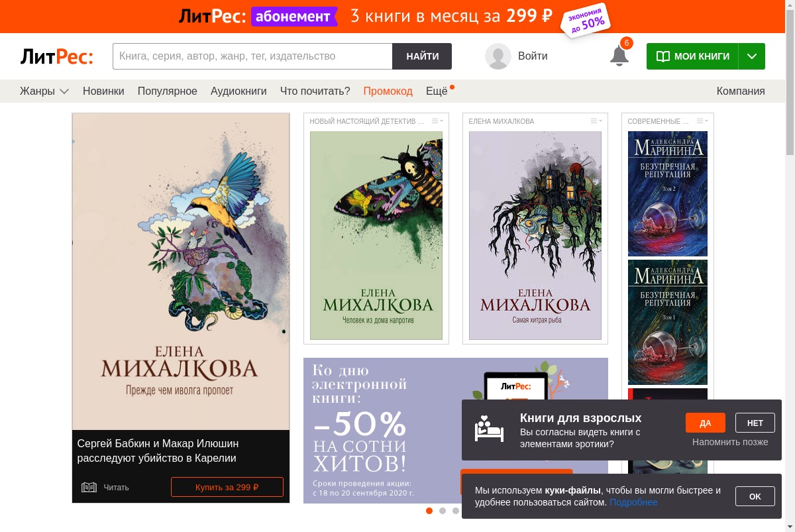
Task: Open menu icon on Современные card
Action: [702, 121]
